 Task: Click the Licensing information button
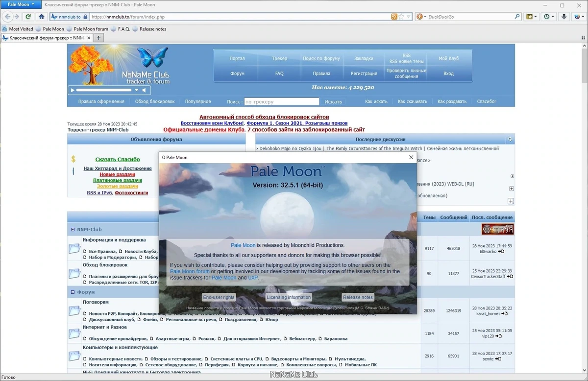289,297
